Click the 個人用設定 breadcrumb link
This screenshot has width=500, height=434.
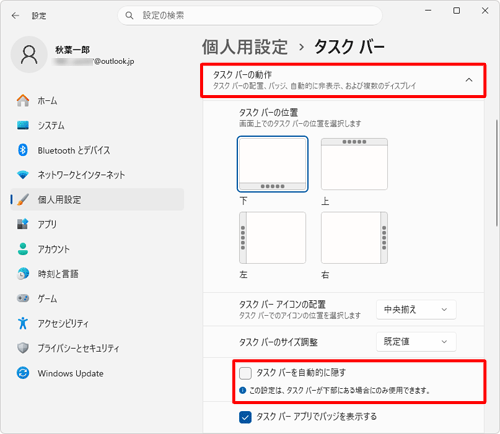(244, 47)
